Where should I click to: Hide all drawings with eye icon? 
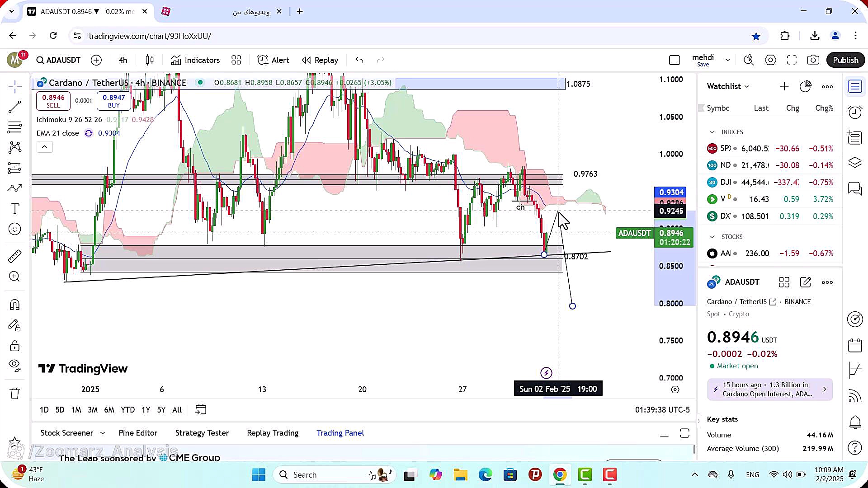point(15,366)
